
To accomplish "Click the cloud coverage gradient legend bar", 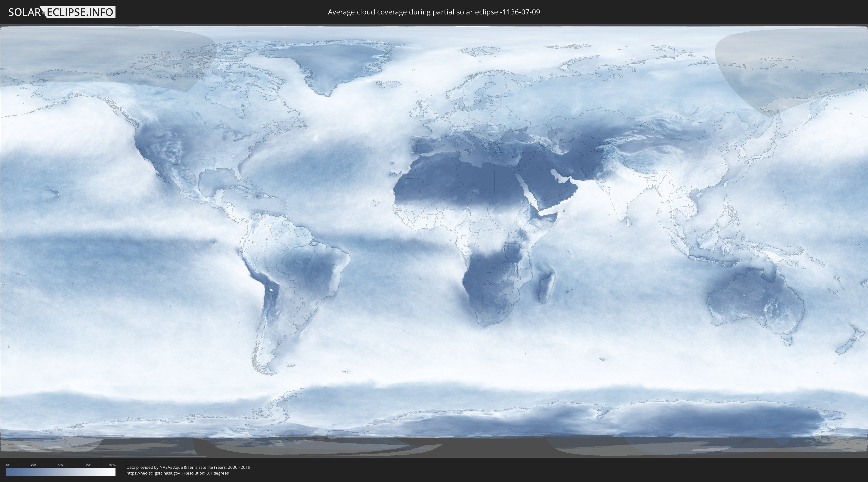I will click(x=61, y=472).
